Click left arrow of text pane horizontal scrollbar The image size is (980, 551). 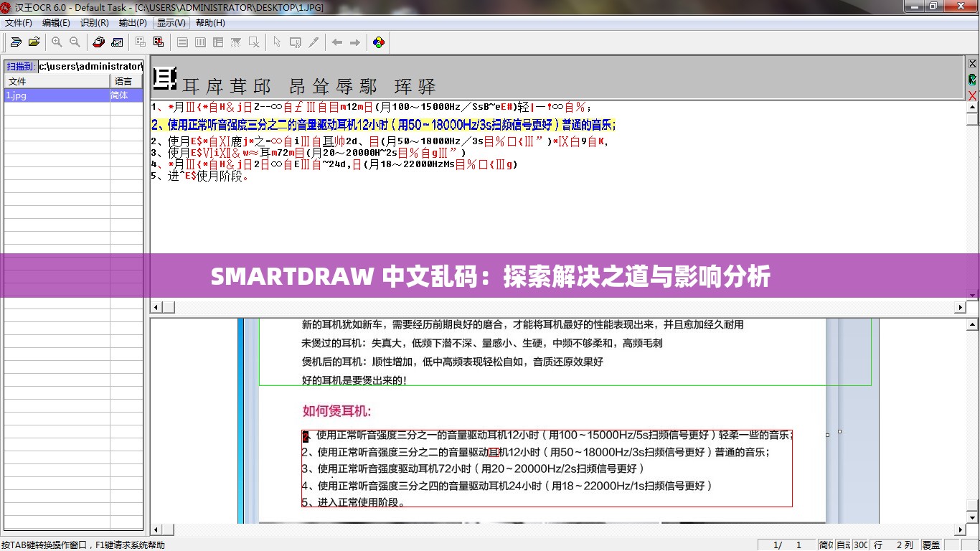(156, 307)
